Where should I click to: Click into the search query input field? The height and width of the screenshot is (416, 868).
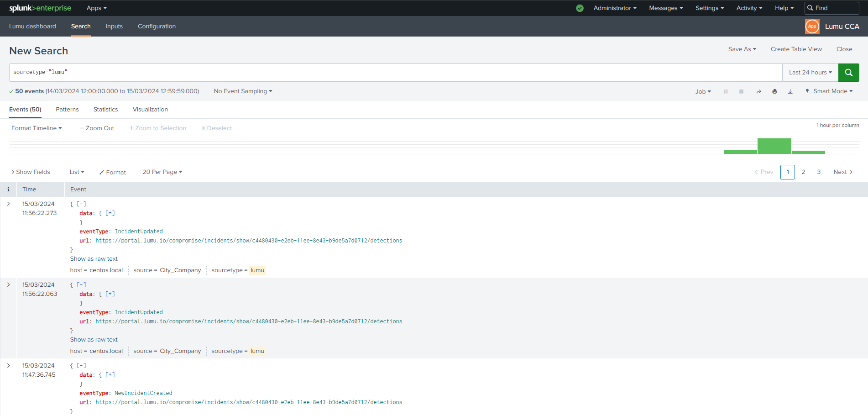click(392, 73)
